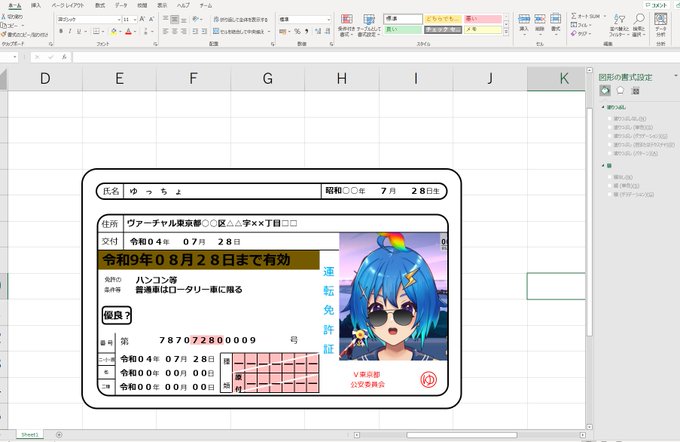The image size is (680, 442).
Task: Click the コメント (Comments) button
Action: (657, 5)
